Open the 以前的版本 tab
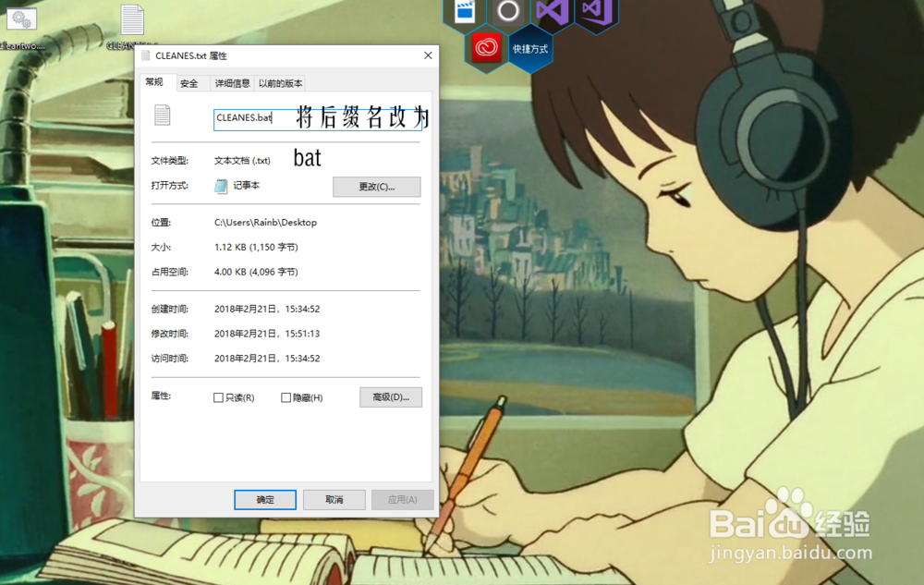 [281, 84]
